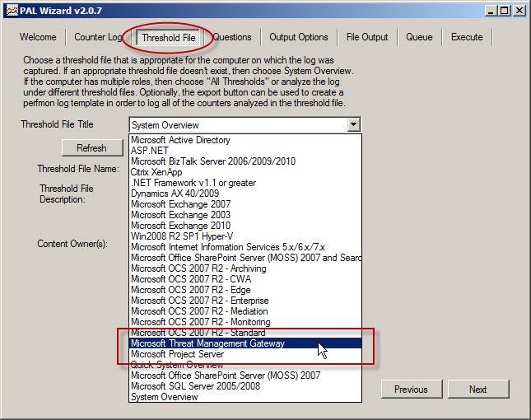Open the Questions tab
531x420 pixels.
[x=232, y=37]
